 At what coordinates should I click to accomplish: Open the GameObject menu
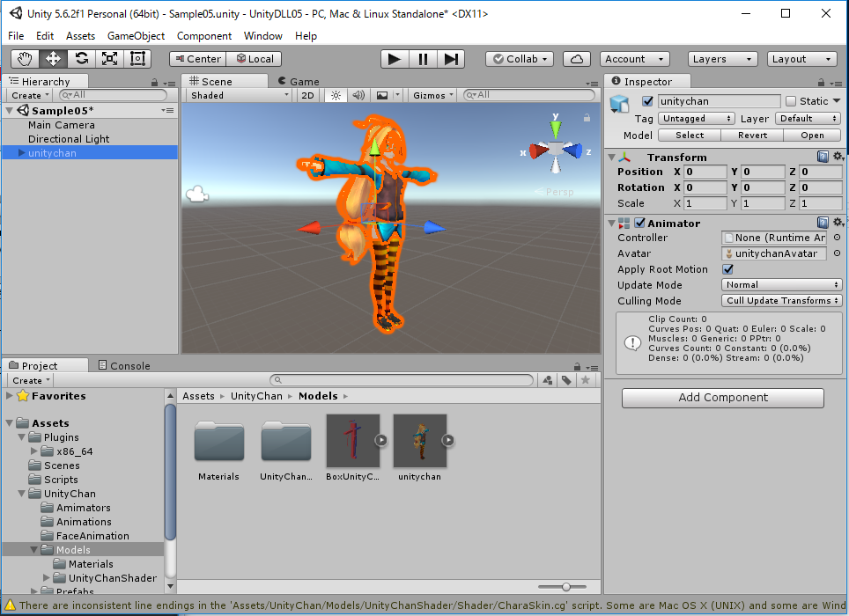tap(136, 36)
